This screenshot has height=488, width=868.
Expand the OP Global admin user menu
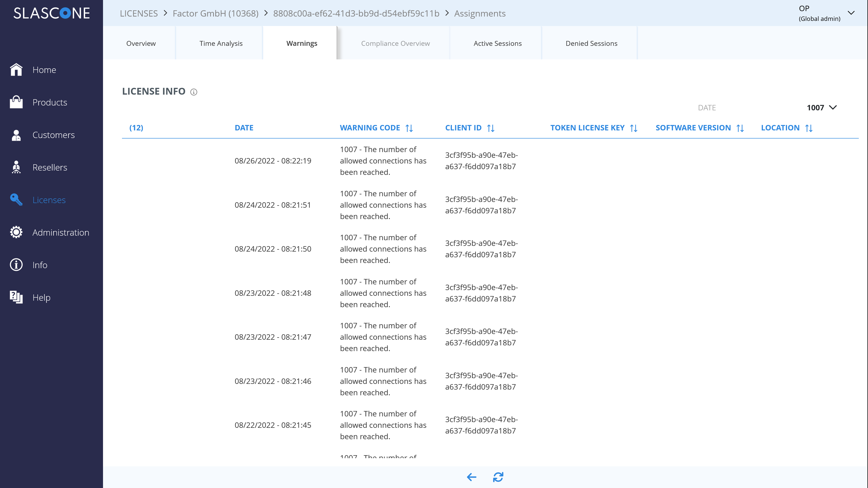pyautogui.click(x=851, y=13)
